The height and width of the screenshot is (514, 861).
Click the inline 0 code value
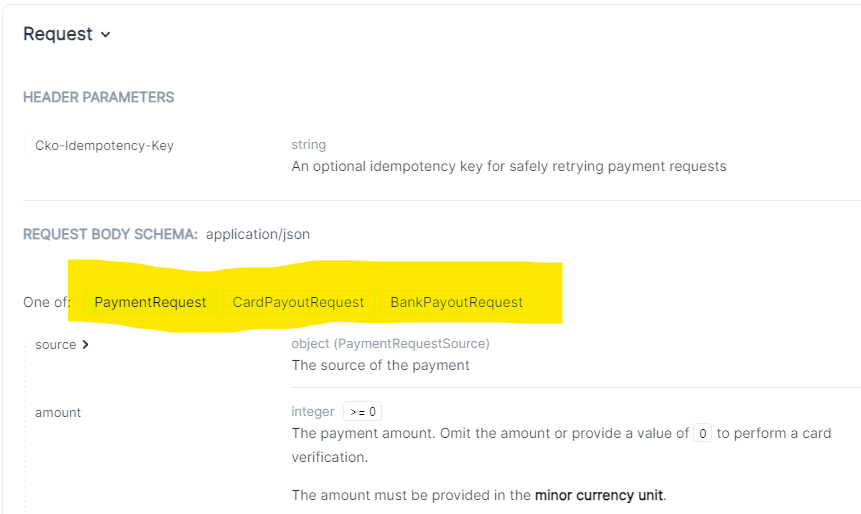pyautogui.click(x=702, y=434)
